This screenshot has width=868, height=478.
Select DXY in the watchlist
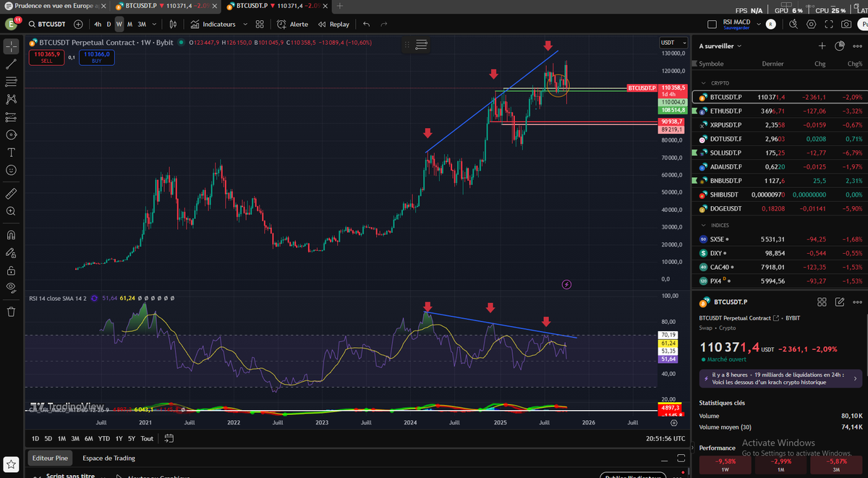(x=780, y=253)
